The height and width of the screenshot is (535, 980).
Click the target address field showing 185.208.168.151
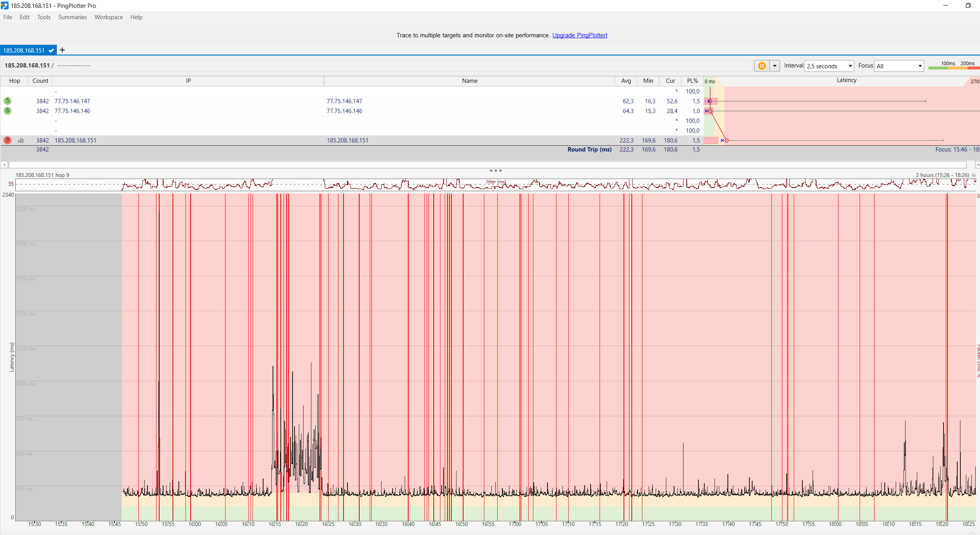pyautogui.click(x=27, y=66)
